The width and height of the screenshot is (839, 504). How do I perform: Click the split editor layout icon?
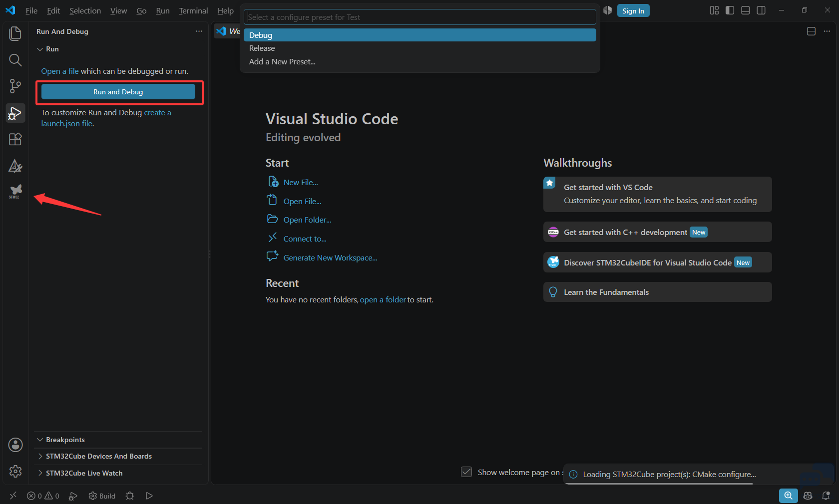tap(812, 31)
